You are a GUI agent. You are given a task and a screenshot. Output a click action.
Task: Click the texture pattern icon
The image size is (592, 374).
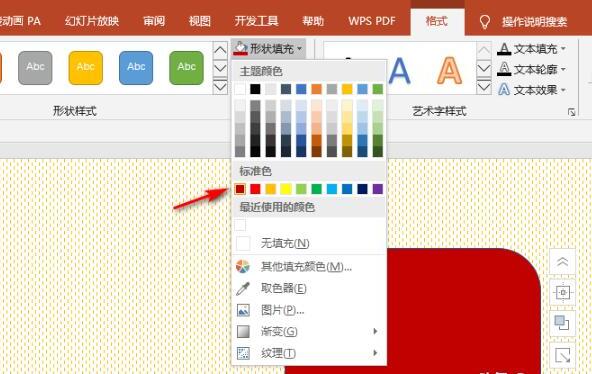[243, 353]
